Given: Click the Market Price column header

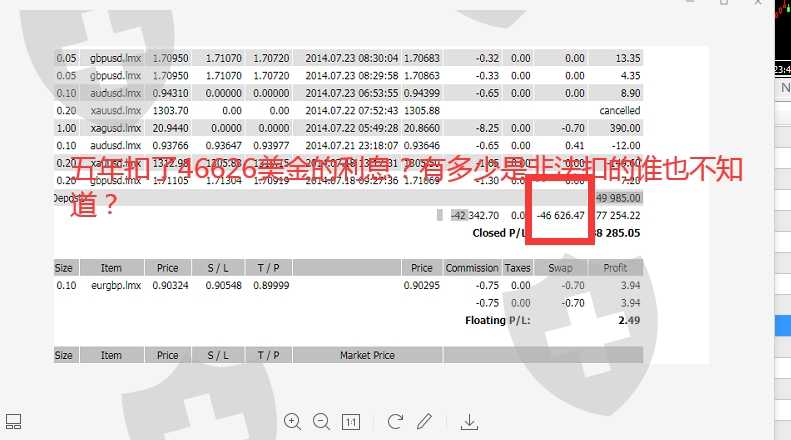Looking at the screenshot, I should (367, 355).
